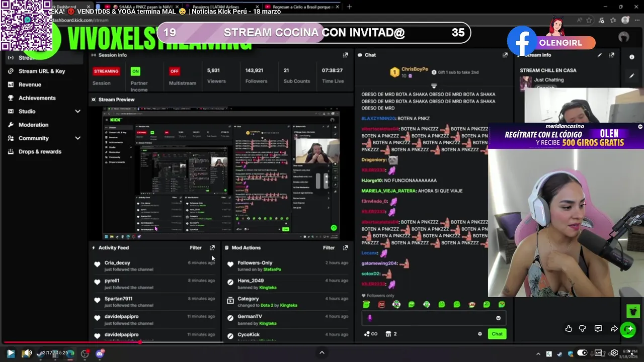Screen dimensions: 644x362
Task: Dislike the YouTube video
Action: click(582, 328)
